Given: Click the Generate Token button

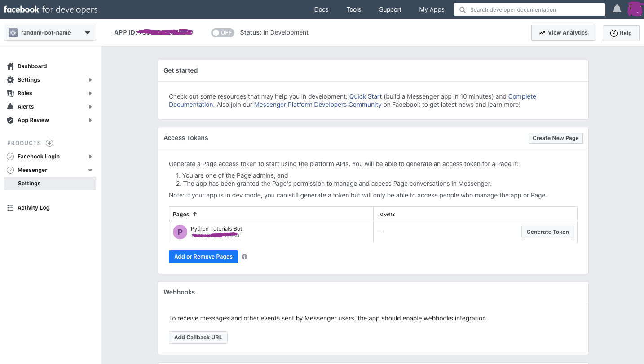Looking at the screenshot, I should 547,232.
